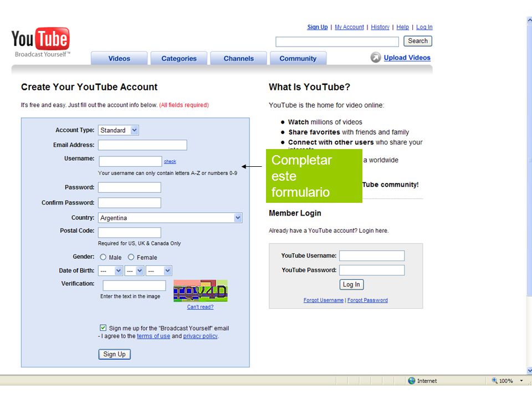The width and height of the screenshot is (532, 399).
Task: Open the Help link
Action: 402,27
